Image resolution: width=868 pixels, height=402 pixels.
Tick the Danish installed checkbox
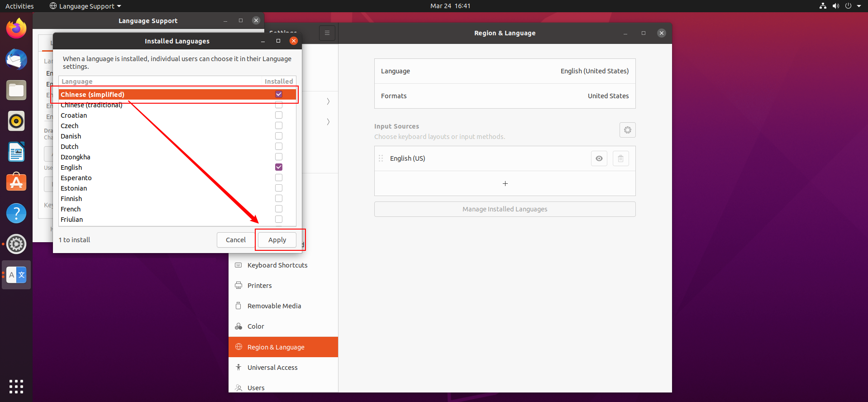tap(279, 136)
